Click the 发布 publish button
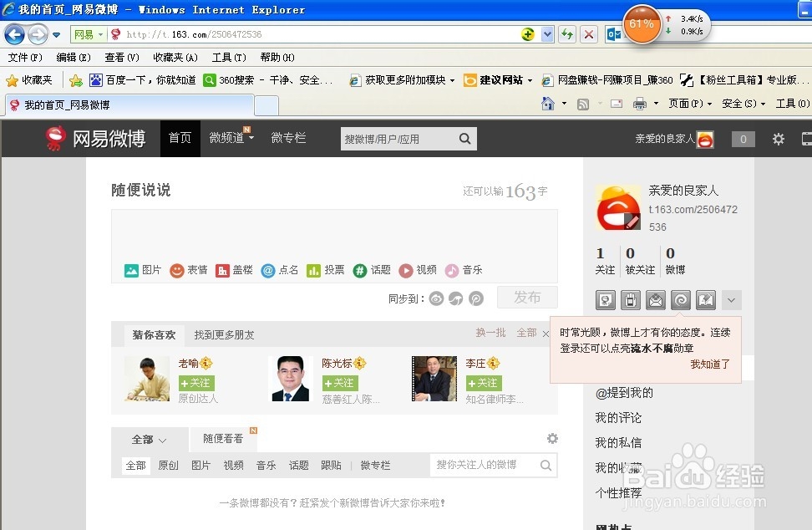 [527, 298]
